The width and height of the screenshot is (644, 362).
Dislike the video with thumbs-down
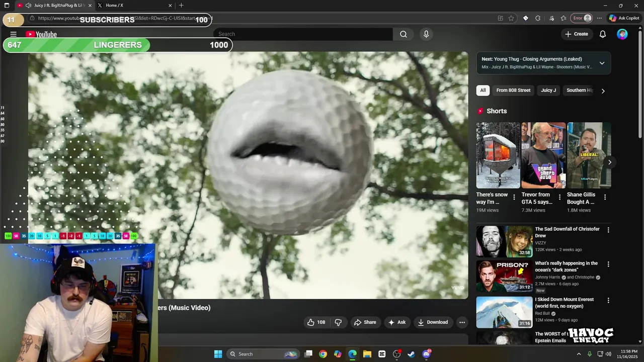tap(338, 322)
